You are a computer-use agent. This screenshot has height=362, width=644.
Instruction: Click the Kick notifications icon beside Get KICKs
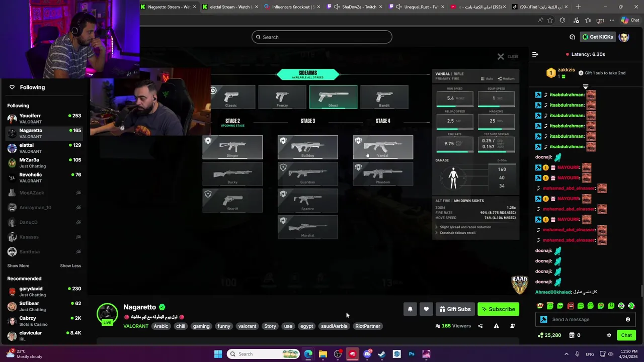(572, 37)
